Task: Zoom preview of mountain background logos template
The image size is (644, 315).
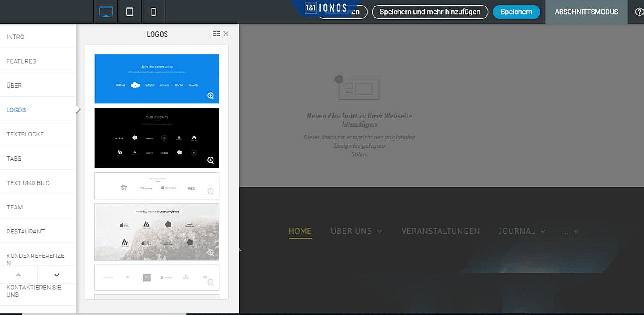Action: [211, 253]
